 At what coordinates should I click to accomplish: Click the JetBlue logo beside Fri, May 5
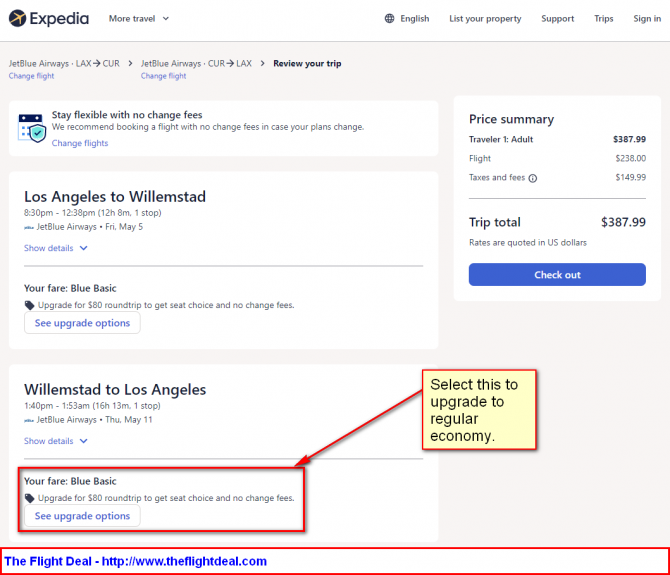point(29,228)
